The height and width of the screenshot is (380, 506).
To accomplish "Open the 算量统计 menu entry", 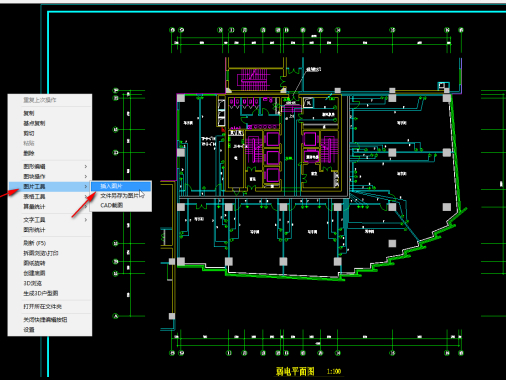I will coord(50,207).
